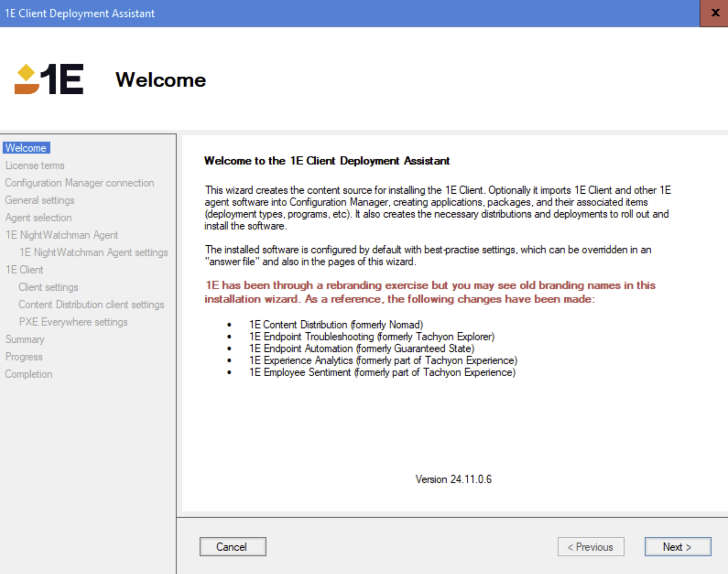This screenshot has width=728, height=574.
Task: Select the Welcome step in sidebar
Action: click(26, 148)
